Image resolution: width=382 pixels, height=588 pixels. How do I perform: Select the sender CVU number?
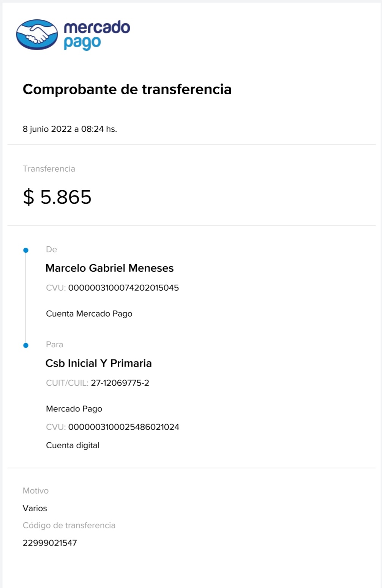point(123,288)
